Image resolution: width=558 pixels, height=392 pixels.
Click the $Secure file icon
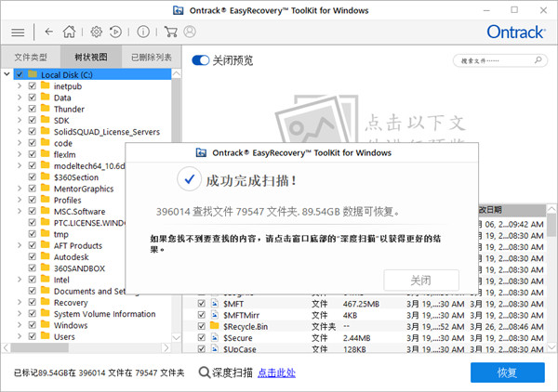point(215,337)
